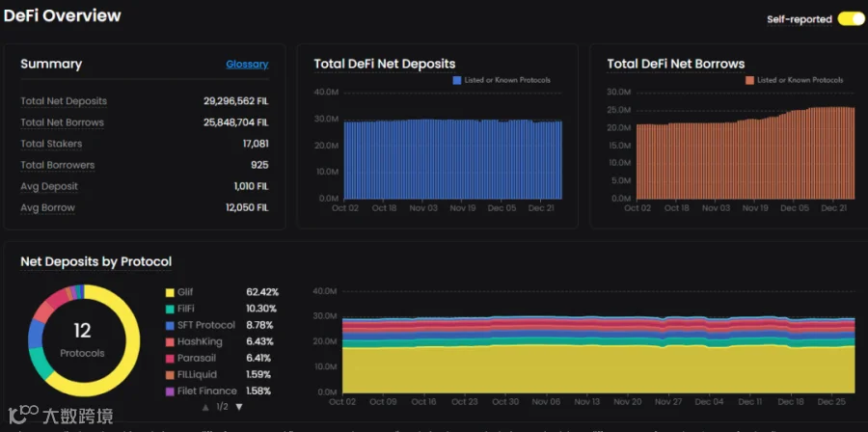This screenshot has height=432, width=868.
Task: Click the Total DeFi Net Deposits heading
Action: tap(385, 64)
